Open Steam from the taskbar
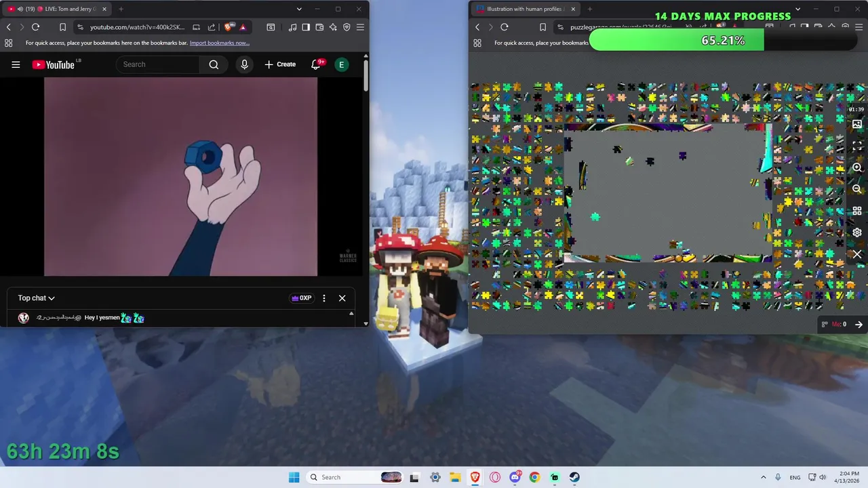The width and height of the screenshot is (868, 488). click(x=574, y=477)
